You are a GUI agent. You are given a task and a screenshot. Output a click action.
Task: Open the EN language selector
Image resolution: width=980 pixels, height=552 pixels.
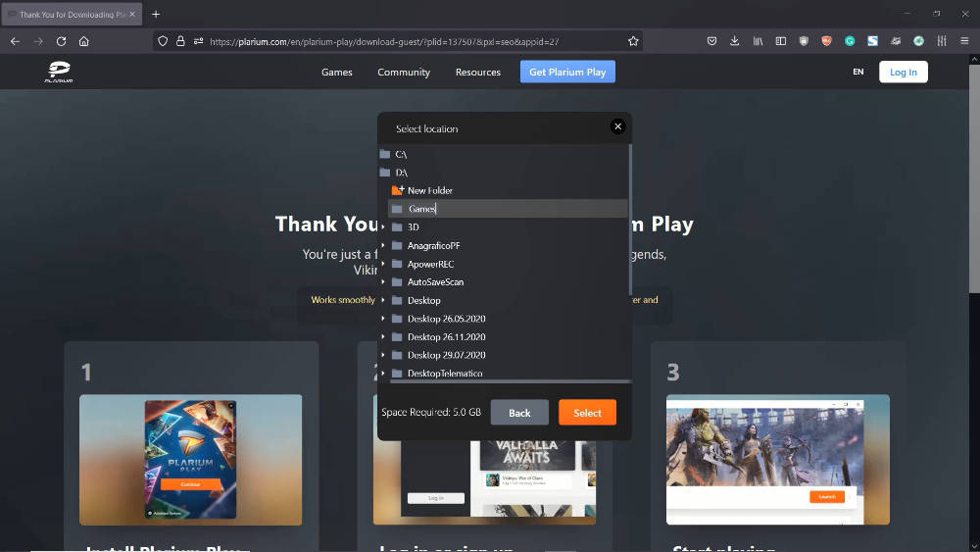858,72
